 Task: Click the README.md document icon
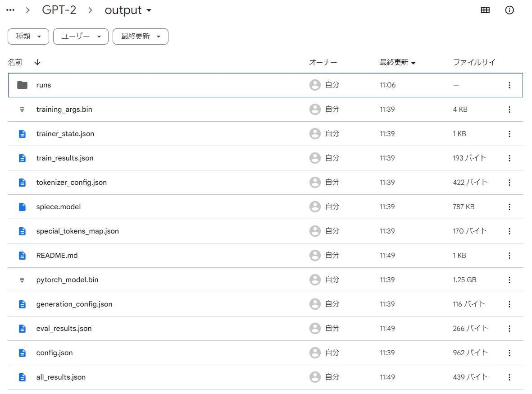(x=22, y=256)
